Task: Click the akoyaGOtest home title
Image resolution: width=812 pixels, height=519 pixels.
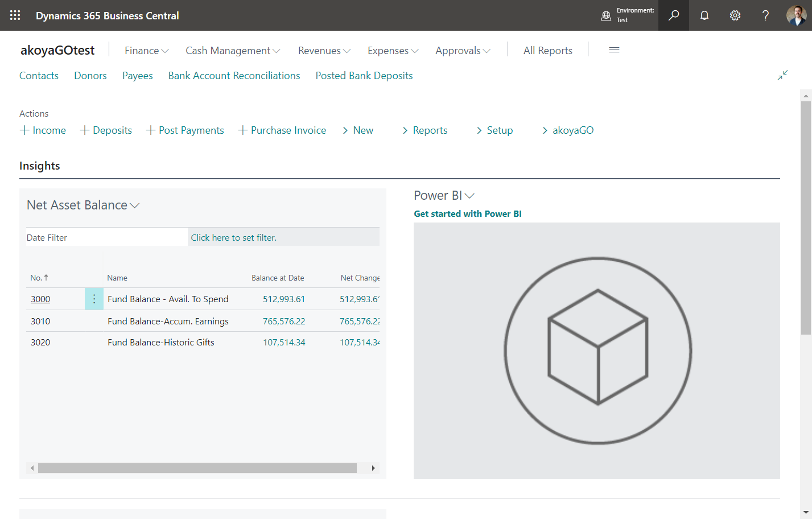Action: pyautogui.click(x=57, y=50)
